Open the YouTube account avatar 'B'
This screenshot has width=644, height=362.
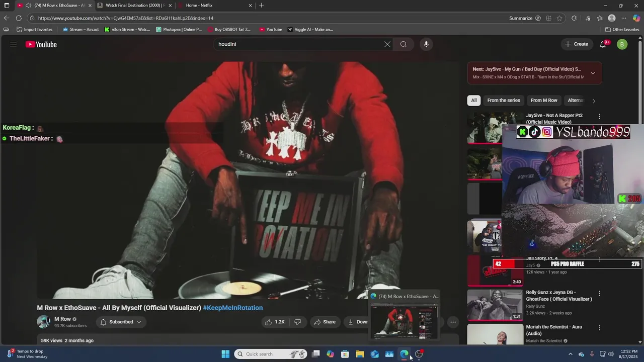pos(622,44)
